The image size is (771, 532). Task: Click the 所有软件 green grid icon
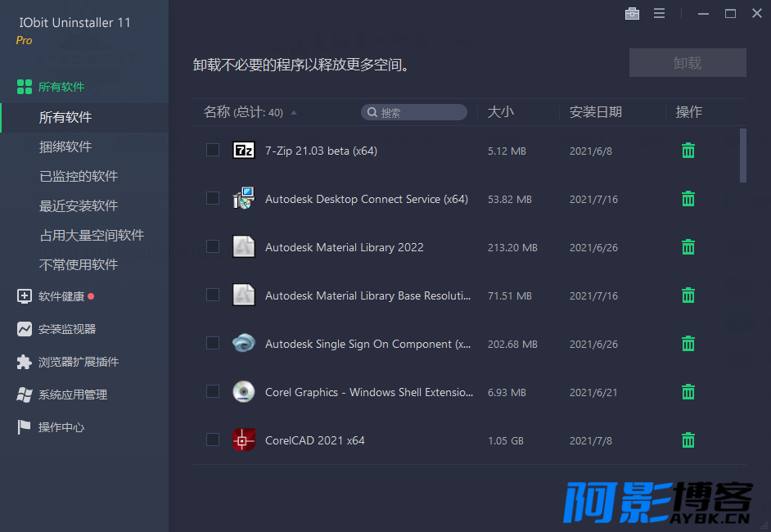24,87
